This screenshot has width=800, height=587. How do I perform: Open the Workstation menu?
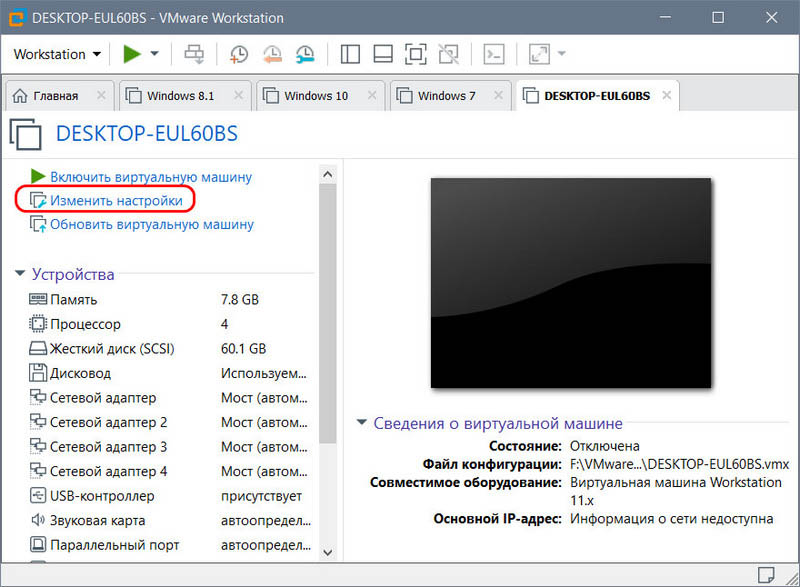pos(57,54)
